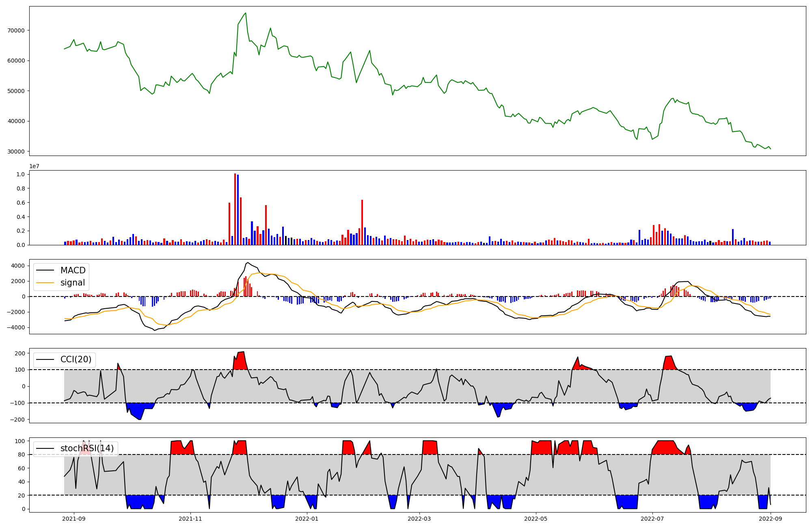Click the 4000 tick on MACD axis
This screenshot has width=812, height=528.
pyautogui.click(x=18, y=266)
